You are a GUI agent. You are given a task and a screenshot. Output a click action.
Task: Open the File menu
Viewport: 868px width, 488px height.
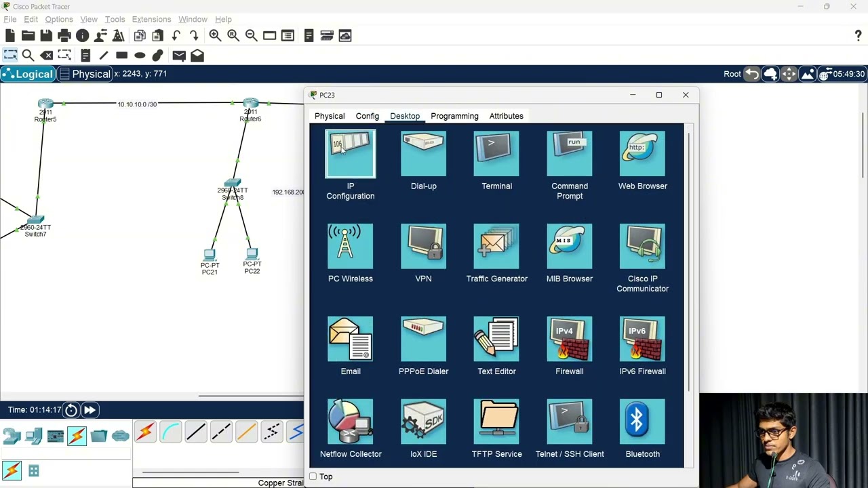[x=10, y=19]
